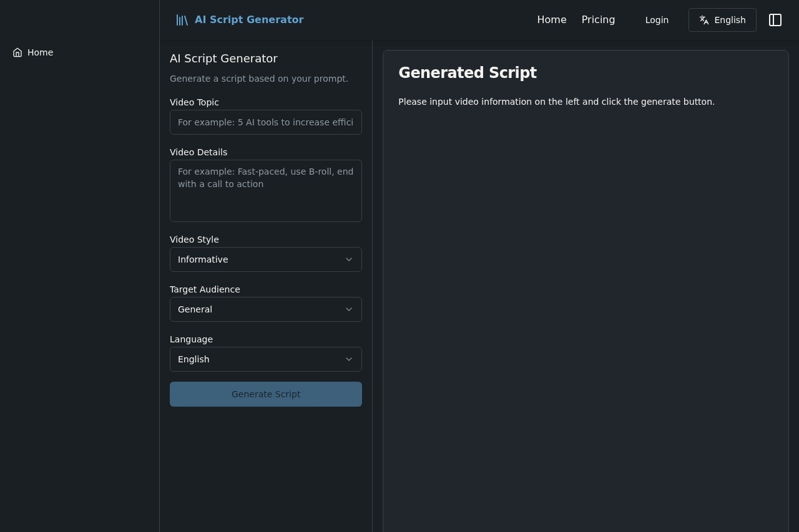Image resolution: width=799 pixels, height=532 pixels.
Task: Open the Target Audience dropdown showing General
Action: (266, 309)
